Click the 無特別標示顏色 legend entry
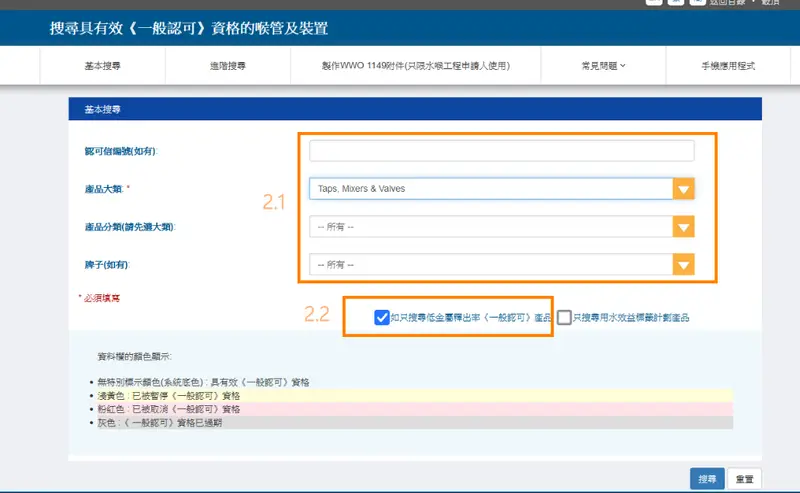The height and width of the screenshot is (493, 800). click(200, 383)
